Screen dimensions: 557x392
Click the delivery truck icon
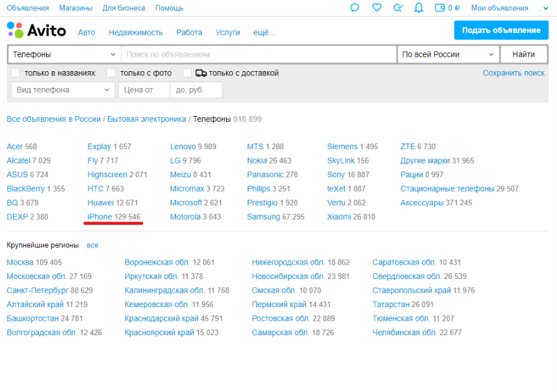point(201,73)
